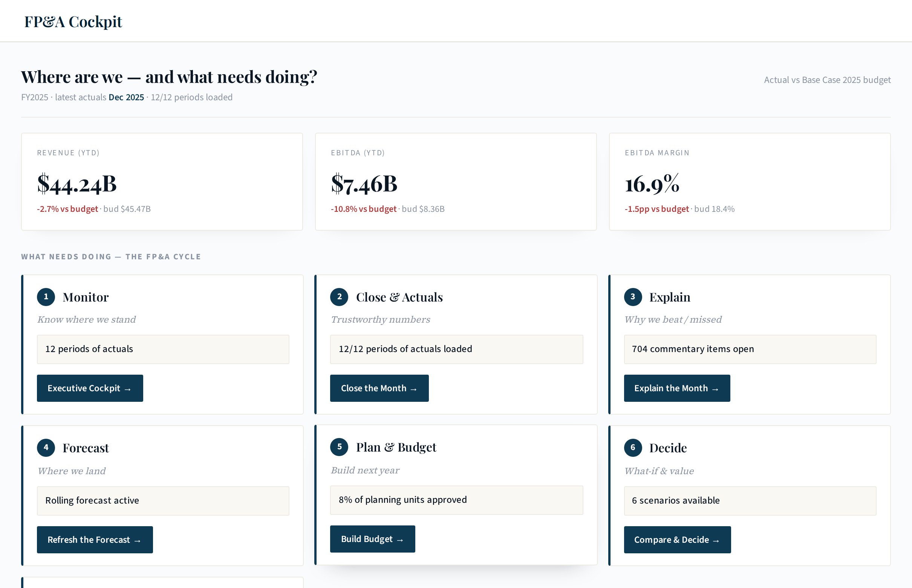Click Refresh the Forecast button

click(95, 539)
